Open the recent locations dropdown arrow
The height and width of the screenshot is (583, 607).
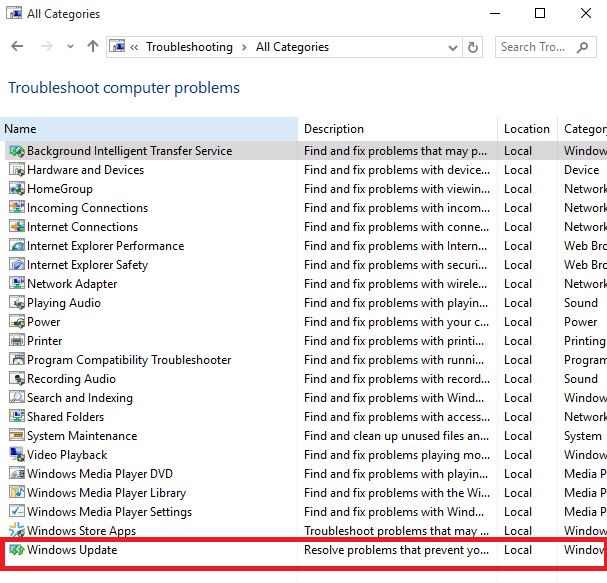click(x=70, y=47)
